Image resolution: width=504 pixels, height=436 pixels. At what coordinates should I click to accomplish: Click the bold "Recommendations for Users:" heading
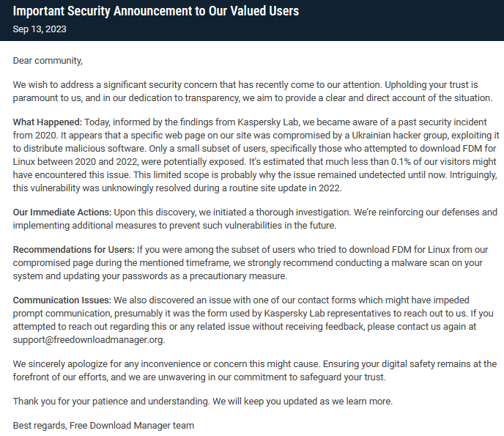pyautogui.click(x=72, y=250)
